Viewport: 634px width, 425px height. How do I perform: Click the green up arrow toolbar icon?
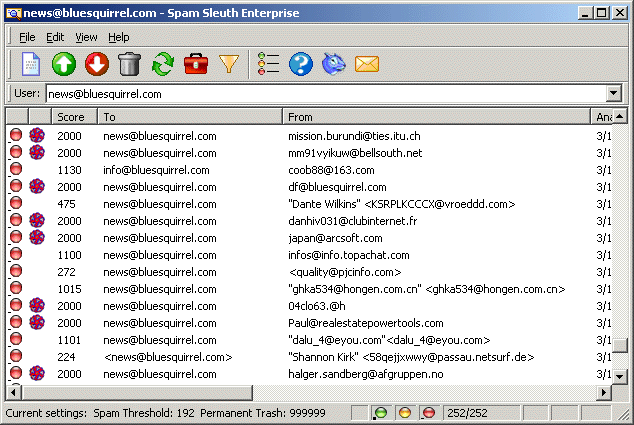(64, 65)
